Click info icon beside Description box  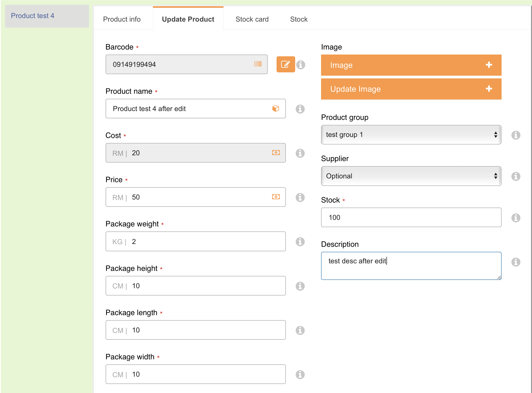coord(516,262)
